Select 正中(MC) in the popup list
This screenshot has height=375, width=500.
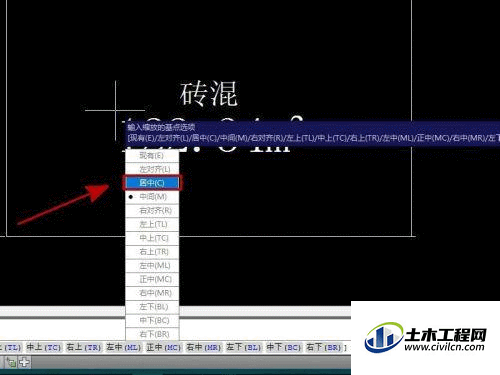(x=152, y=279)
